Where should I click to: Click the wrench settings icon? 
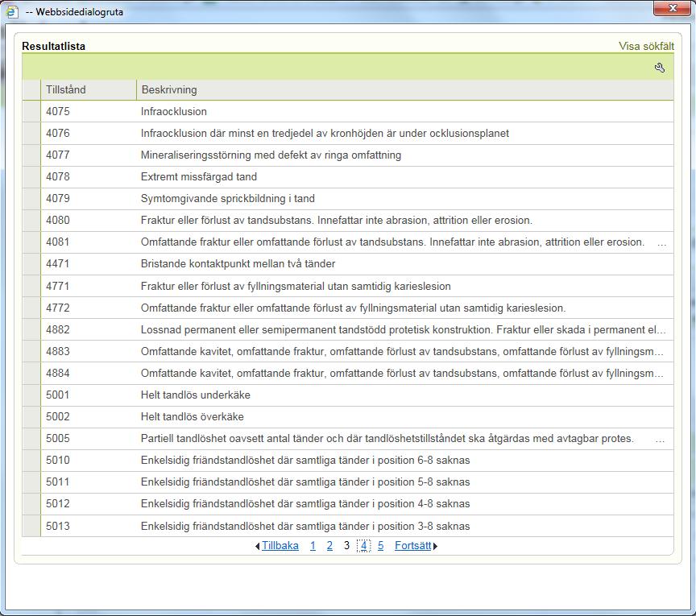tap(659, 68)
